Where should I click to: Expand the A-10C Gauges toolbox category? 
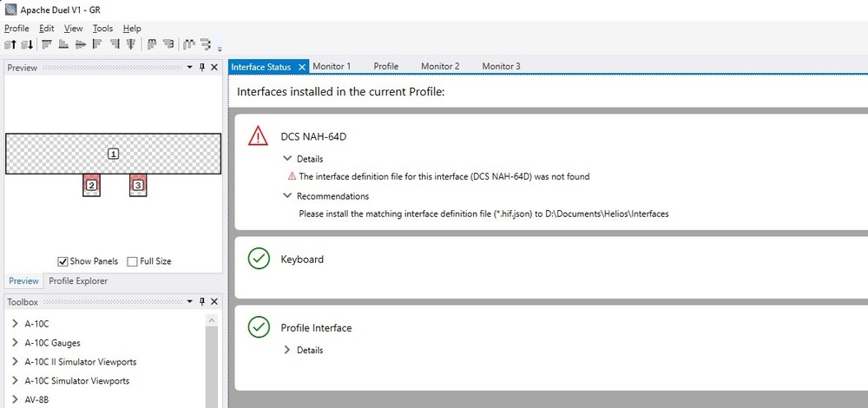coord(15,343)
